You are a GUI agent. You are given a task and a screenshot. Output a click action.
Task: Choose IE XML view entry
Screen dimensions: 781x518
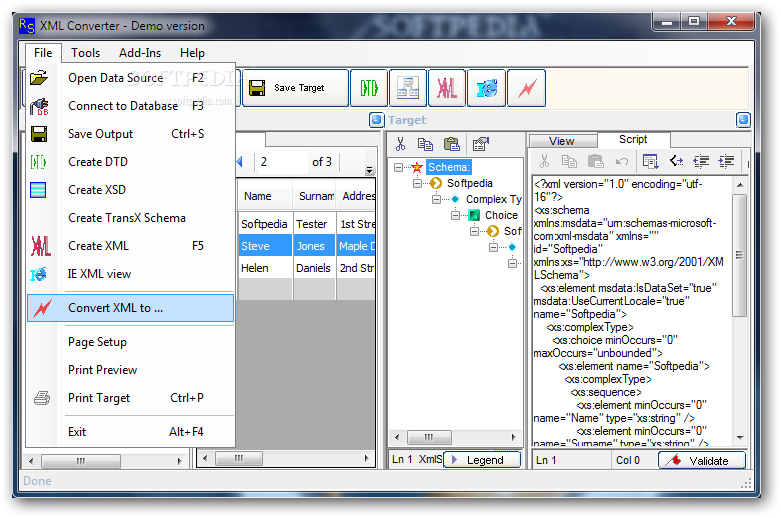130,274
